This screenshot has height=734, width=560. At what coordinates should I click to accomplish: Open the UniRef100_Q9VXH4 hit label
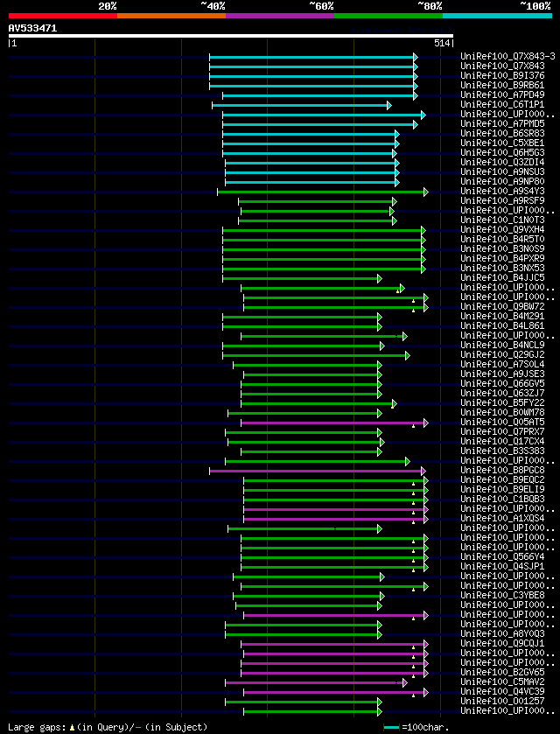click(503, 230)
